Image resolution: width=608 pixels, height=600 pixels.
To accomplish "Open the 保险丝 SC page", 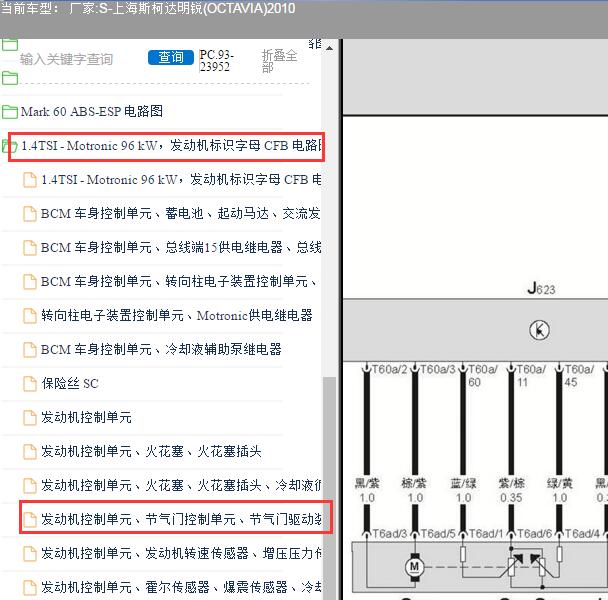I will pos(70,384).
